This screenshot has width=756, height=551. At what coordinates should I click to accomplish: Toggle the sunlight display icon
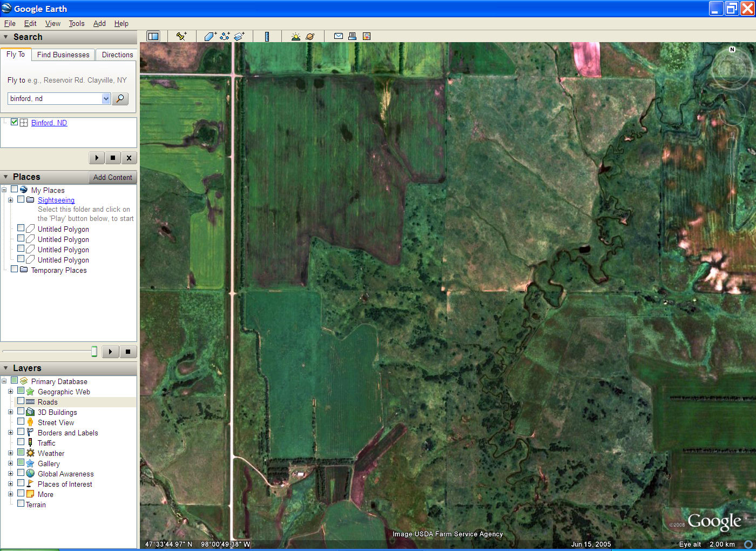click(295, 36)
